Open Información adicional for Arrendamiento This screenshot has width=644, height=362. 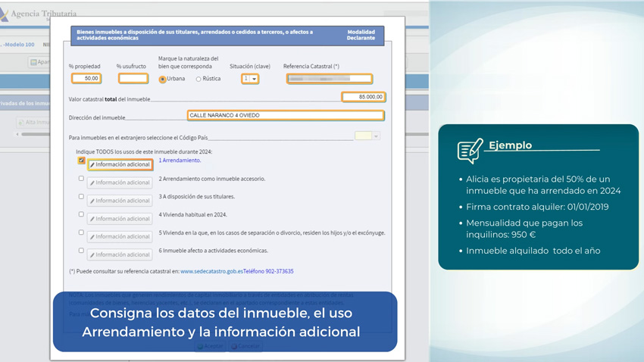(120, 164)
